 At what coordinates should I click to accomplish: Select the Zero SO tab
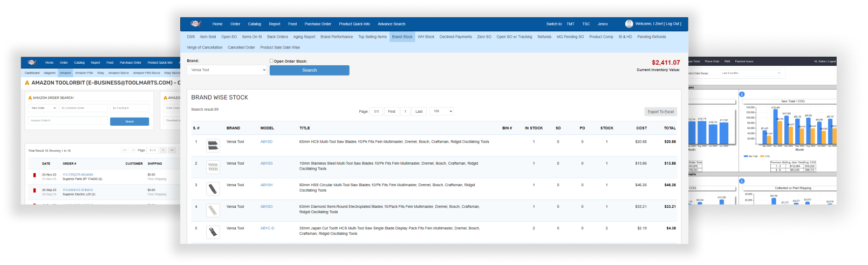[484, 37]
